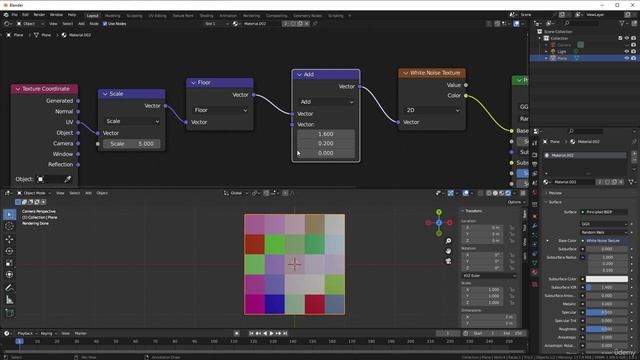Switch to rendered viewport shading
This screenshot has height=360, width=640.
pos(508,193)
